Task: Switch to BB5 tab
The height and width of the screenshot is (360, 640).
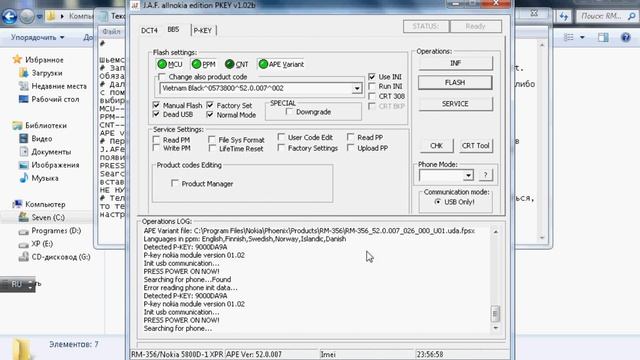Action: 173,30
